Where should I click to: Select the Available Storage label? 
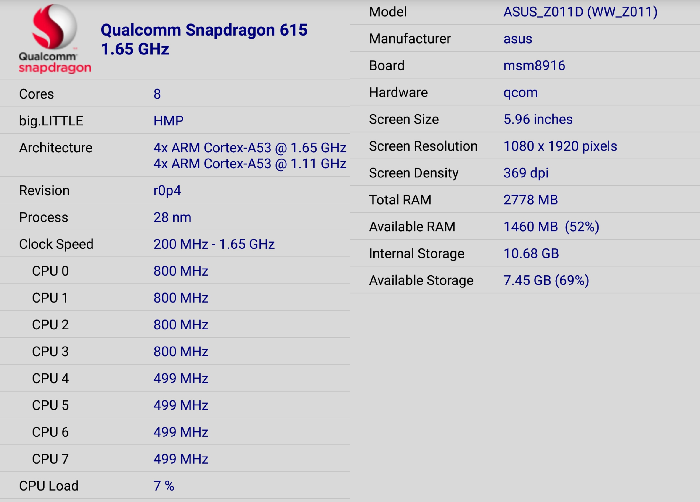[x=421, y=280]
